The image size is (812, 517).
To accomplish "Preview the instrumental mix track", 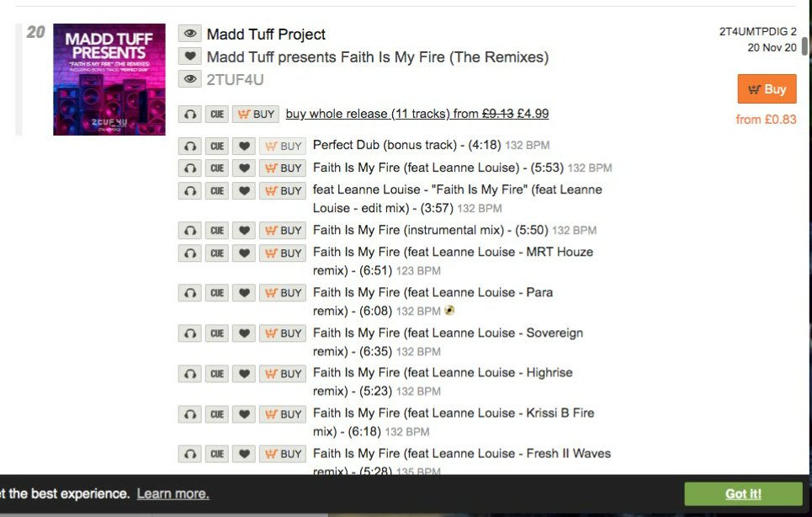I will click(x=190, y=231).
